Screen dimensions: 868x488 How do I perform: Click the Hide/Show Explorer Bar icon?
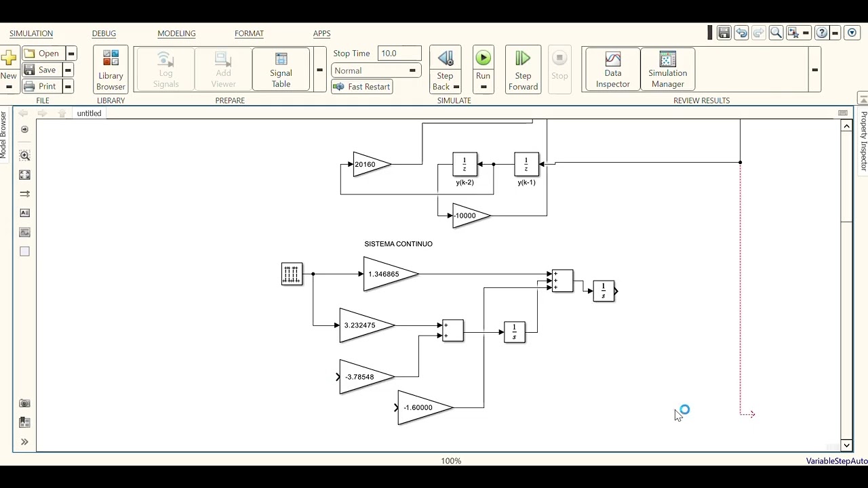[x=25, y=129]
